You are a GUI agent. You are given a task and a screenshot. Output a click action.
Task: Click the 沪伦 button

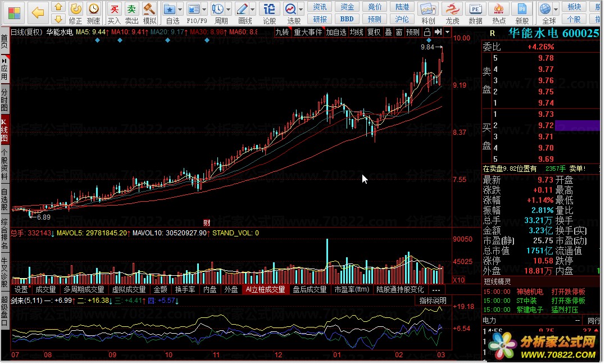pos(402,19)
